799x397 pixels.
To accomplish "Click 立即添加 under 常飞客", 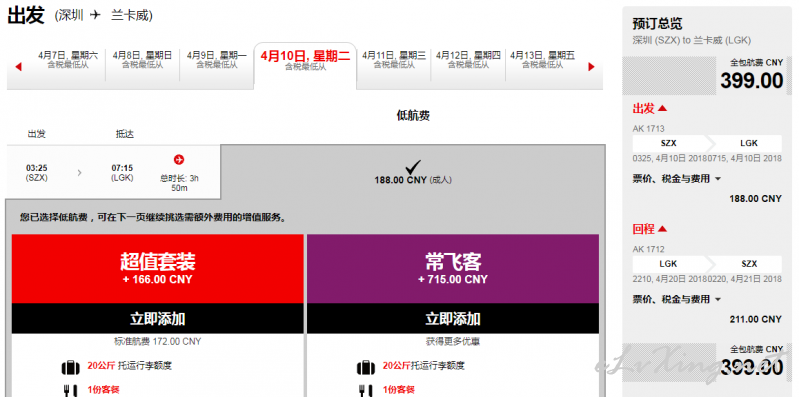I will click(x=452, y=319).
